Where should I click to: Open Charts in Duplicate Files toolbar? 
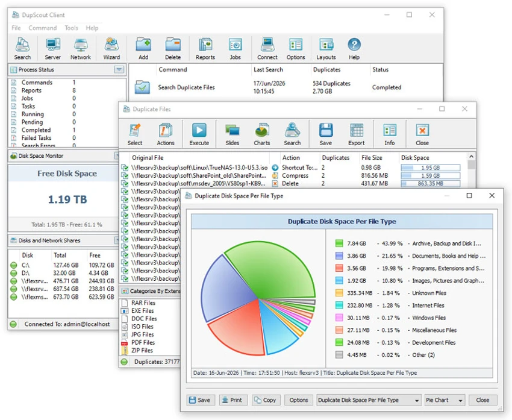pos(262,134)
